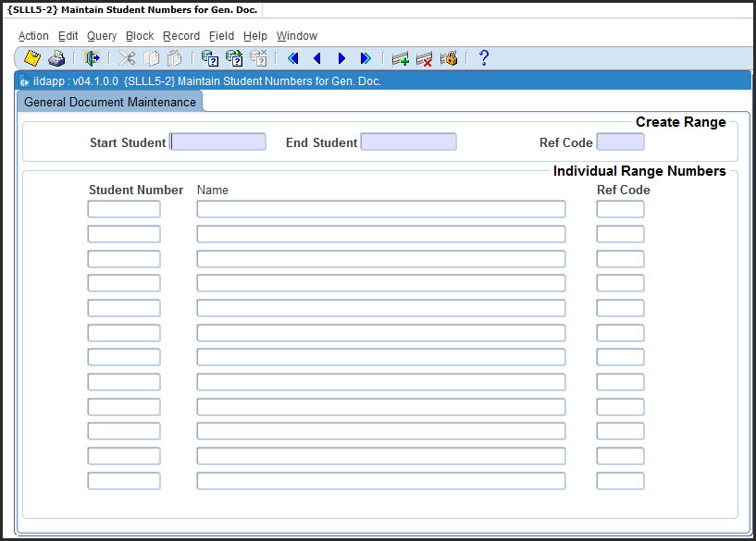This screenshot has height=541, width=756.
Task: Jump to first record with the double-left arrow
Action: 292,58
